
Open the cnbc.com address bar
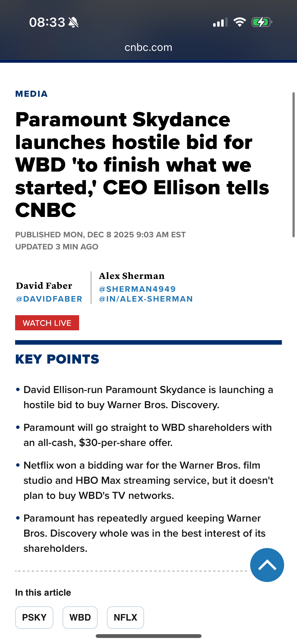[x=148, y=48]
